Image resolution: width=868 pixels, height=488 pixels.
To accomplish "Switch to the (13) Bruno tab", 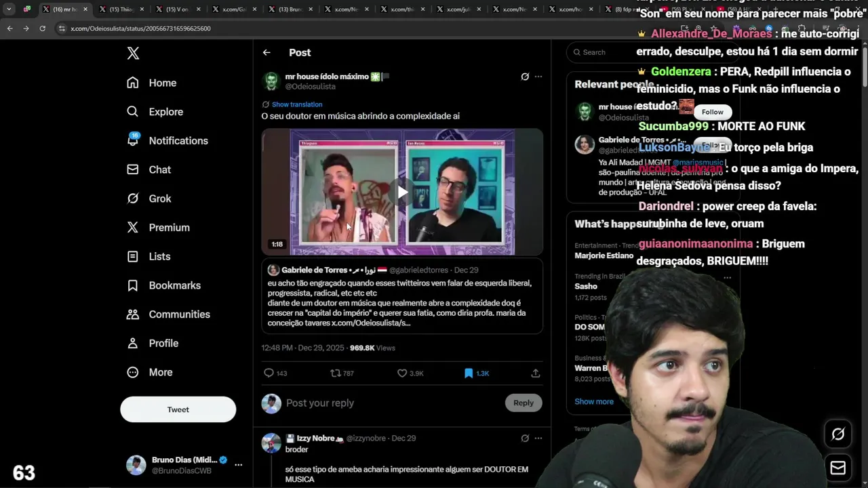I will (290, 9).
